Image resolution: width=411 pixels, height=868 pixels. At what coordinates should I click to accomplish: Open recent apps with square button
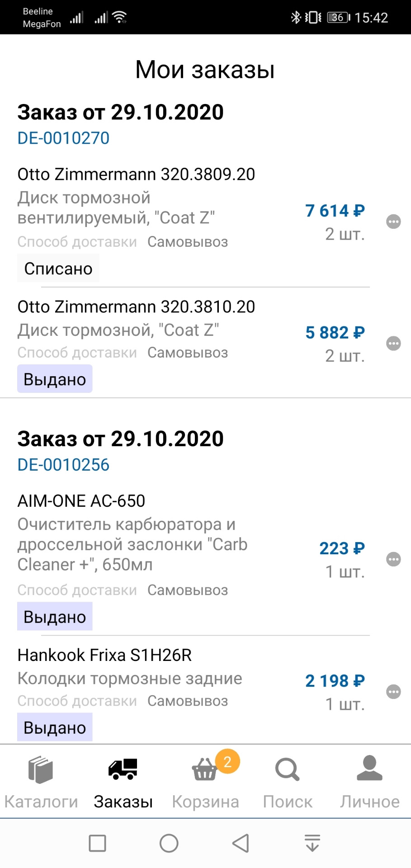[98, 843]
